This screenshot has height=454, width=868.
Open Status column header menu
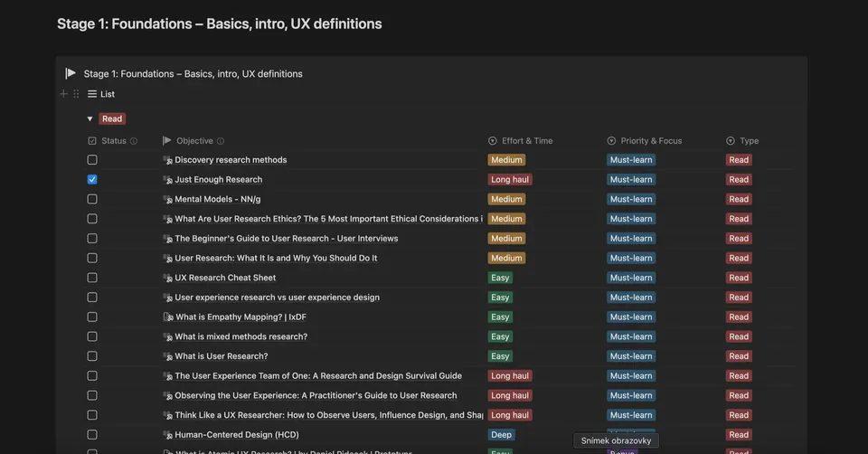click(112, 141)
